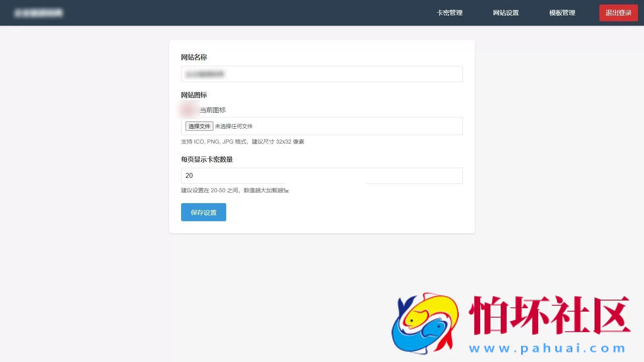Click the 每页显示卡密数量 label
This screenshot has height=362, width=644.
207,159
